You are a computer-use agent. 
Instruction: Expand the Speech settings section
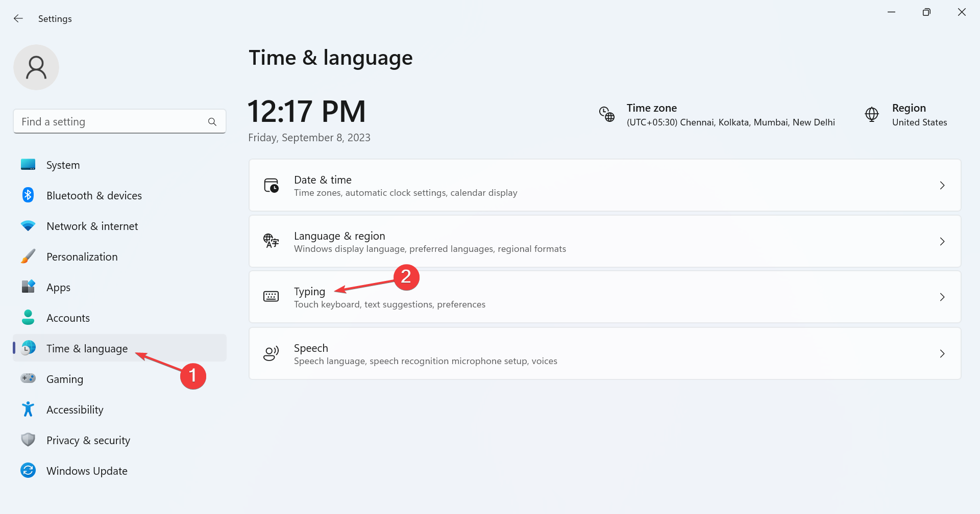tap(604, 353)
